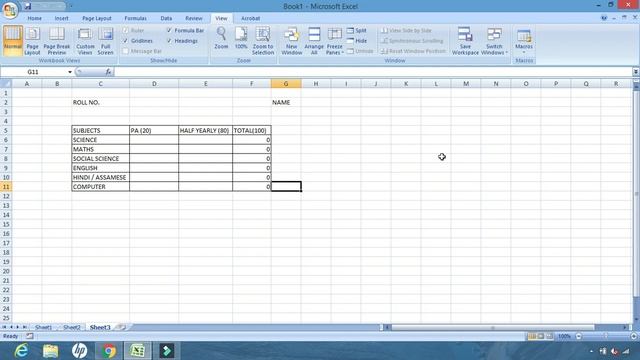Click Zoom to Selection
The height and width of the screenshot is (360, 640).
[263, 40]
